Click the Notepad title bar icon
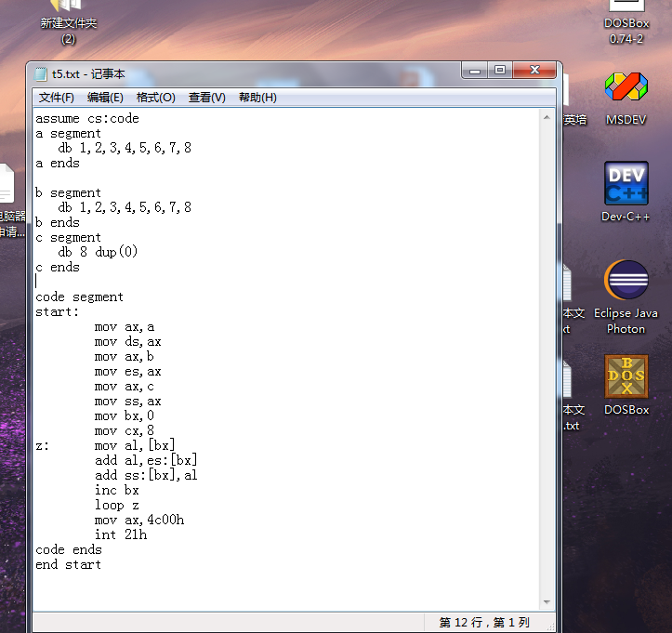This screenshot has height=633, width=672. (x=41, y=74)
